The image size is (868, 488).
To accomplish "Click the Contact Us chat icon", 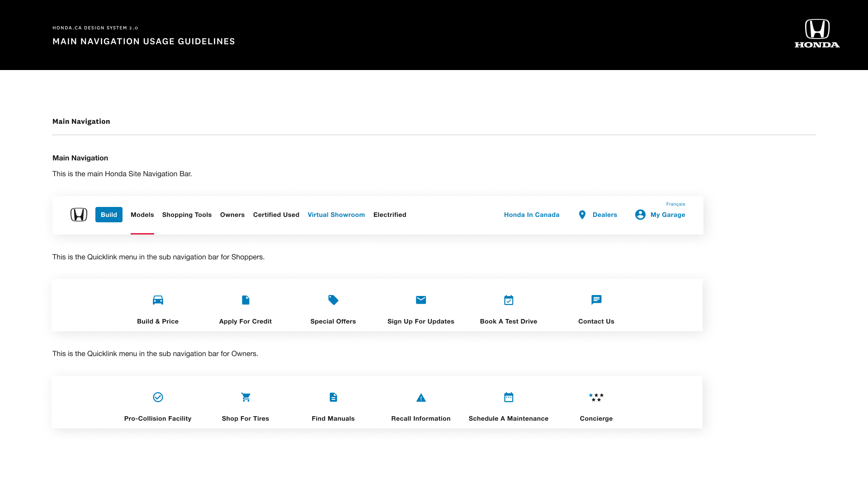I will click(596, 300).
